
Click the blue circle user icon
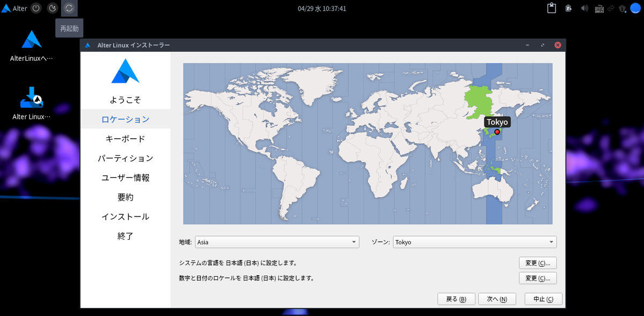pyautogui.click(x=635, y=8)
